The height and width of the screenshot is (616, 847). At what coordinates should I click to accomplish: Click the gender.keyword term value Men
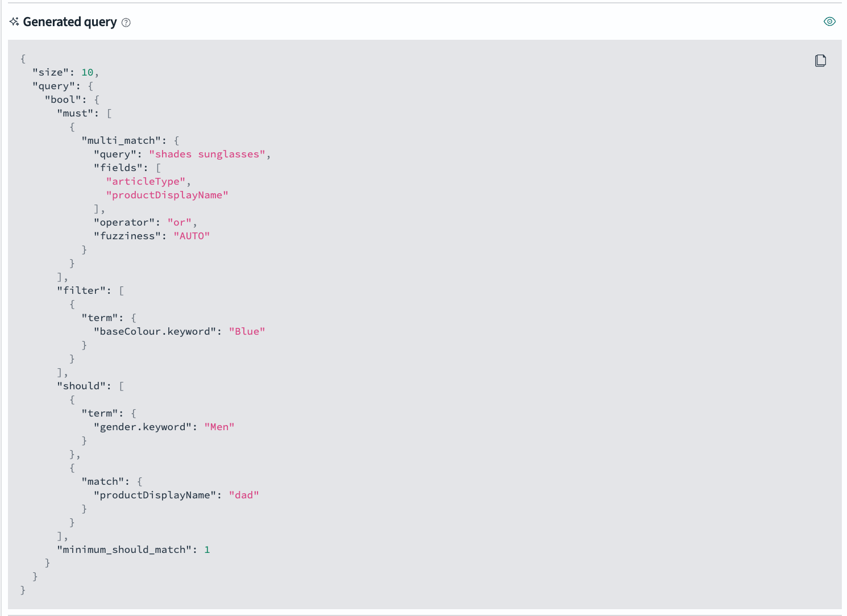click(219, 426)
